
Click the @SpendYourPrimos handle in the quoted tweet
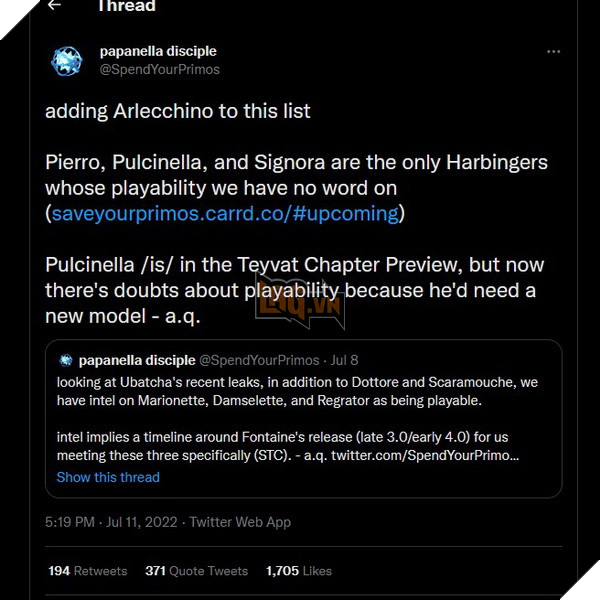261,360
